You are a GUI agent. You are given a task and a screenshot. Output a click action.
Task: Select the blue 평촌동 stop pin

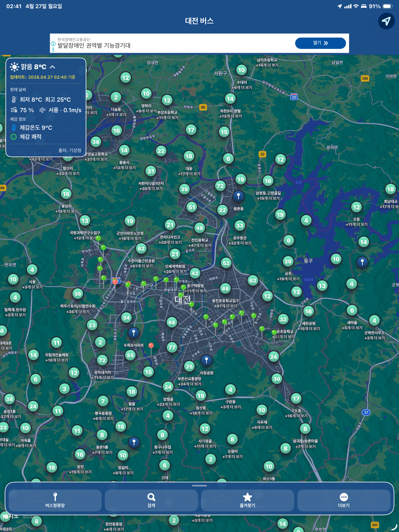238,196
